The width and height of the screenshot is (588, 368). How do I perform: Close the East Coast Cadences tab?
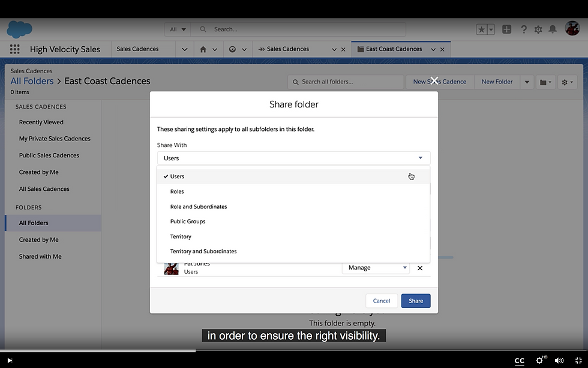tap(442, 49)
